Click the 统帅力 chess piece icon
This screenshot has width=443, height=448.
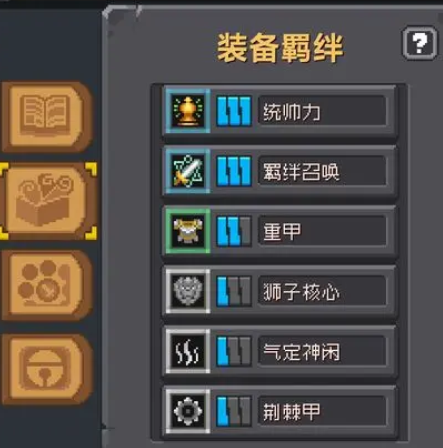tap(188, 111)
